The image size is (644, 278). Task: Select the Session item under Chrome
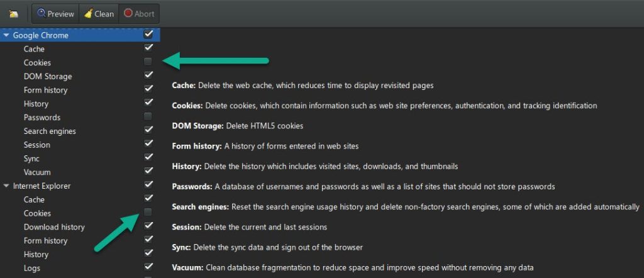pyautogui.click(x=37, y=145)
